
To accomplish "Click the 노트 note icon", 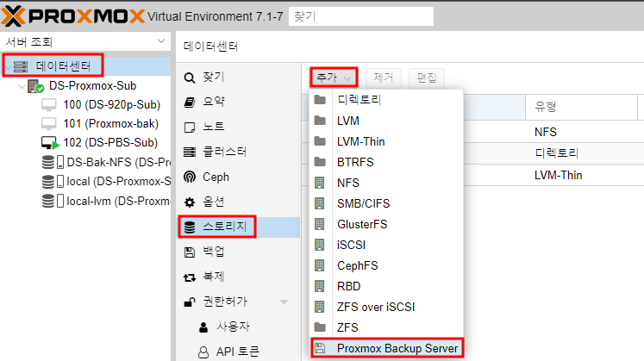I will (x=190, y=128).
